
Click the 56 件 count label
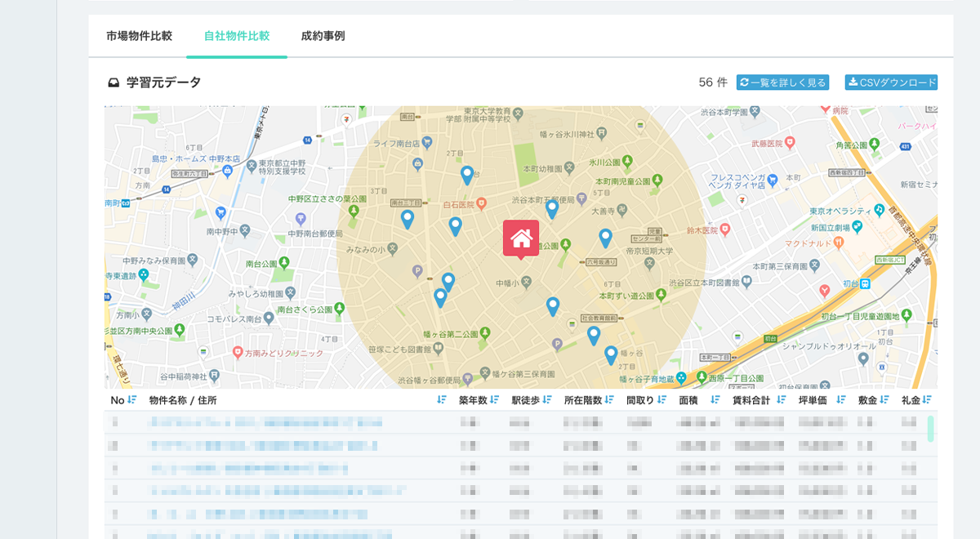(713, 82)
